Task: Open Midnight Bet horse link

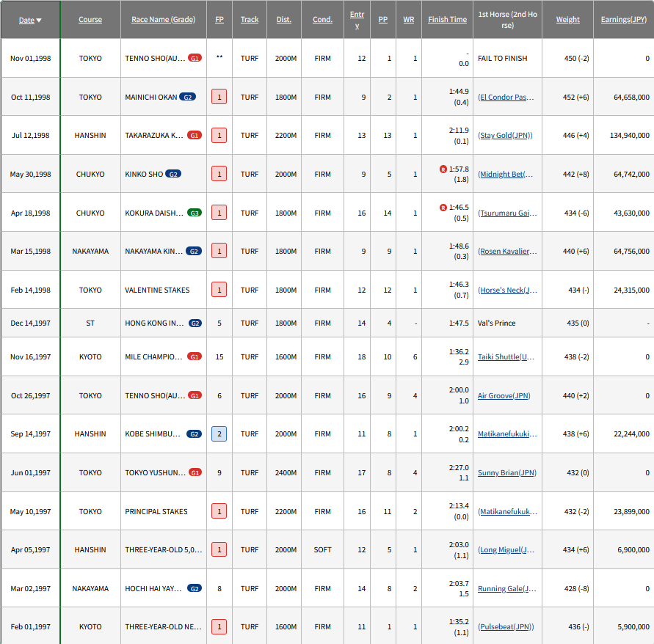Action: (505, 175)
